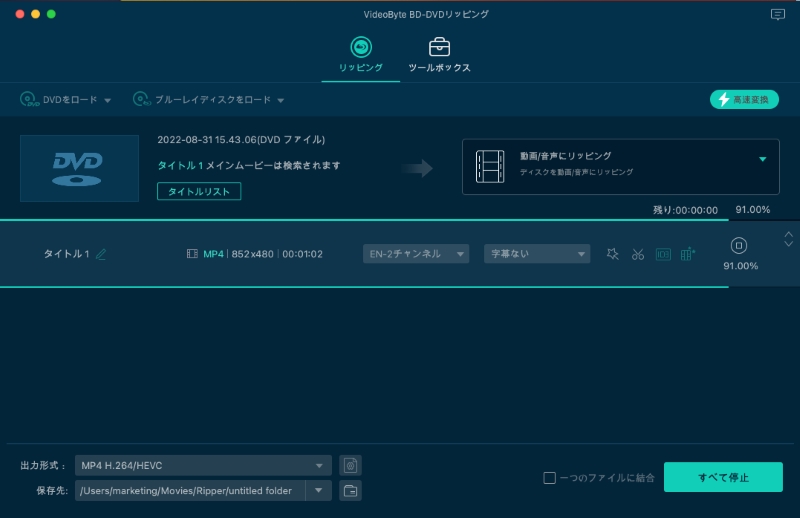Click the すべて停止 button
This screenshot has width=800, height=518.
point(723,477)
